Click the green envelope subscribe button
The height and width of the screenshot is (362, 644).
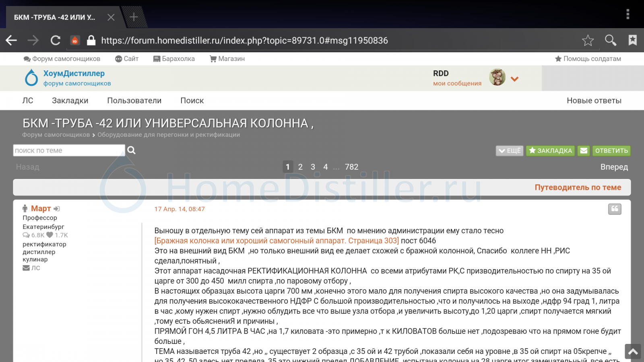[x=584, y=150]
